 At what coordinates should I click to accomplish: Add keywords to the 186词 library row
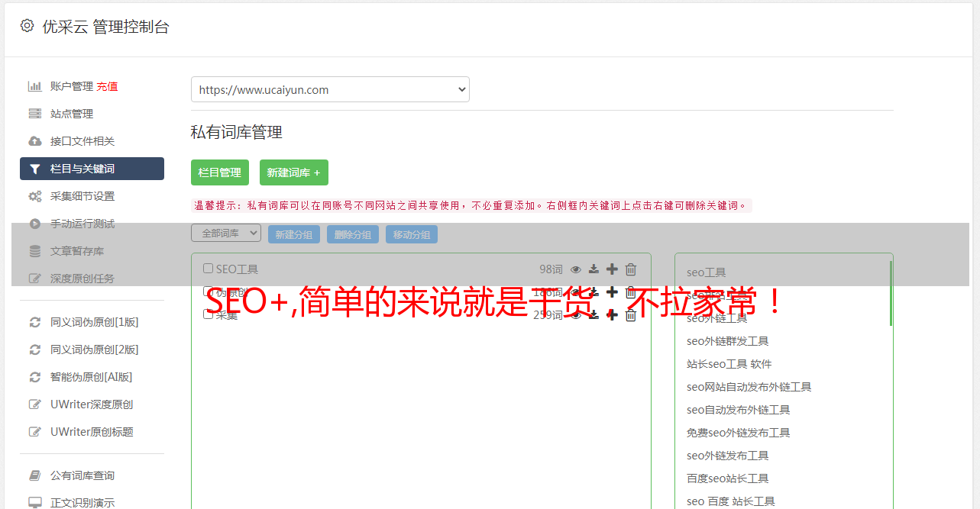[612, 292]
